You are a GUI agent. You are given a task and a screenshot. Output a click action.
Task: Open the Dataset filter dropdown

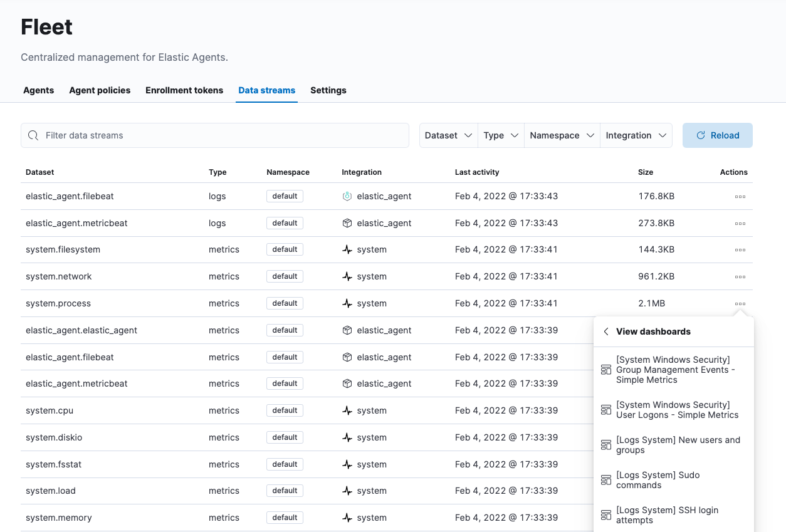(x=448, y=135)
